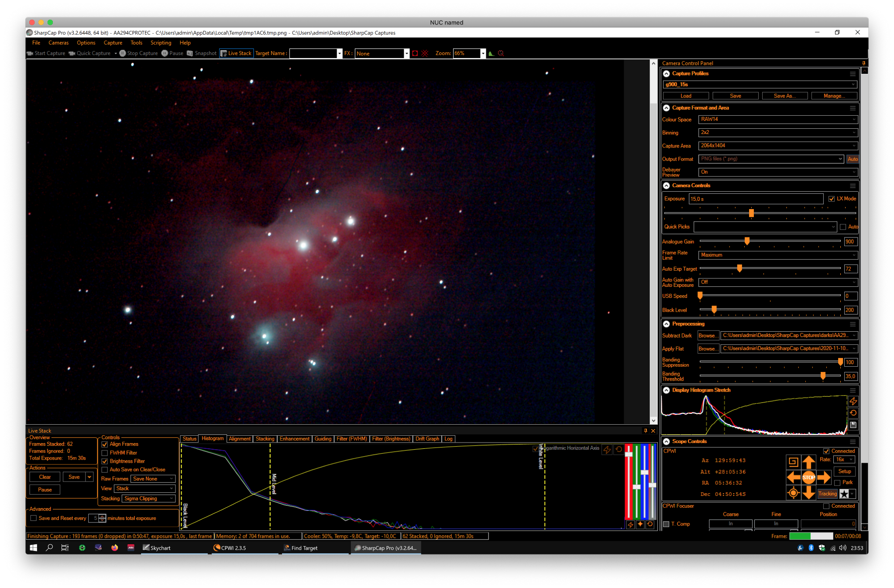Image resolution: width=894 pixels, height=588 pixels.
Task: Click the Live Stack toolbar button
Action: tap(236, 53)
